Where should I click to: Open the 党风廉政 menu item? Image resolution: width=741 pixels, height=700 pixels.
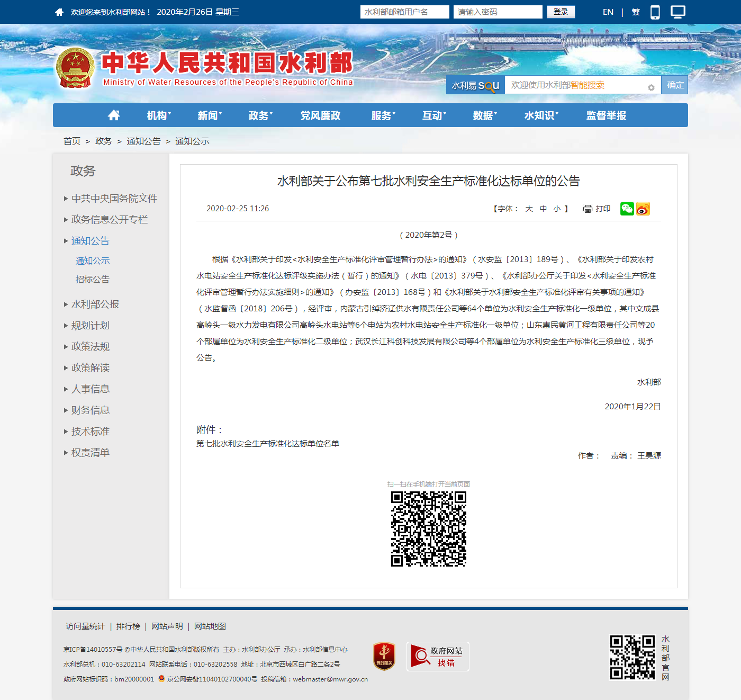point(320,115)
